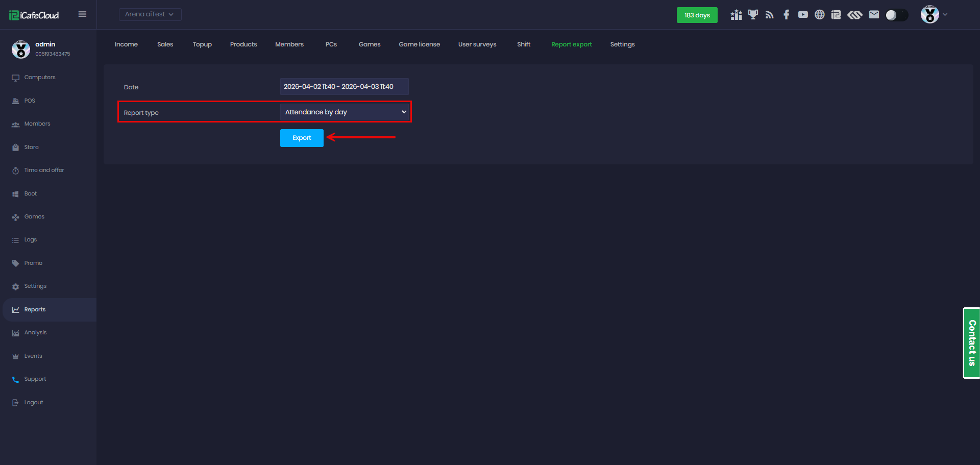Go to iCafeCloud logo home
The image size is (980, 465).
pyautogui.click(x=34, y=15)
